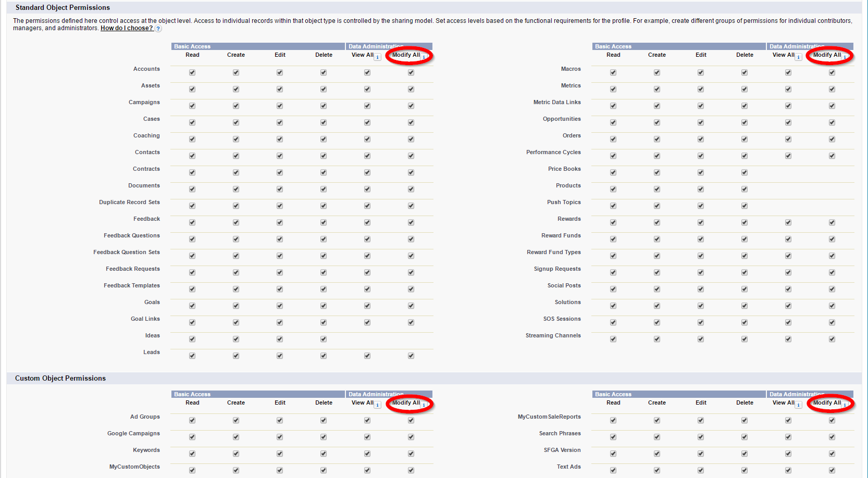The height and width of the screenshot is (478, 868).
Task: Click Modify All info icon in left Standard Object table
Action: [424, 57]
